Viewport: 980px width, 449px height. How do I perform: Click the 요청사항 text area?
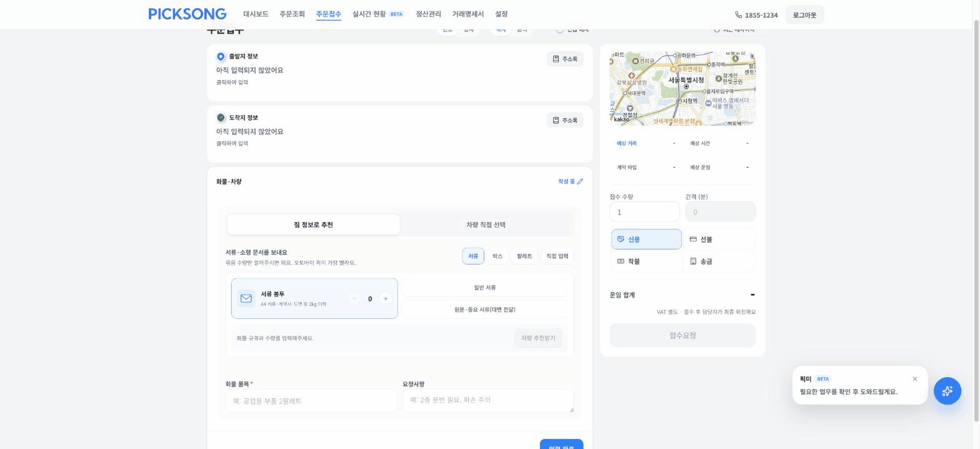(x=488, y=400)
